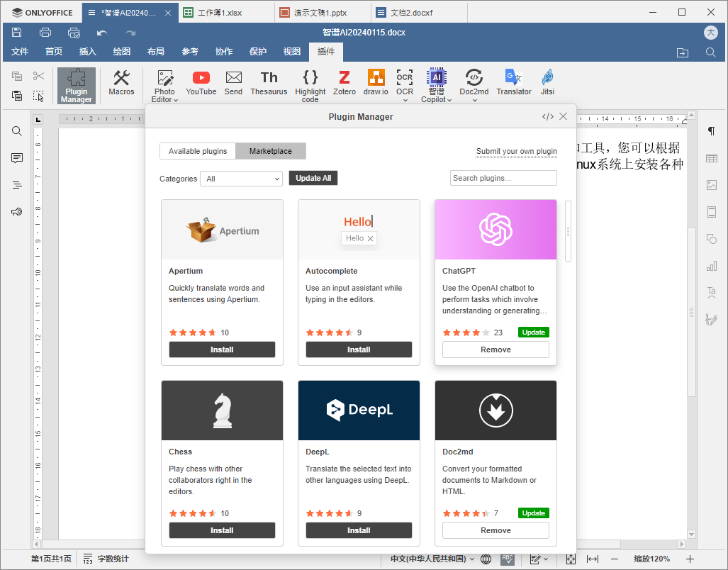Open the draw.io plugin
Image resolution: width=728 pixels, height=570 pixels.
(376, 83)
